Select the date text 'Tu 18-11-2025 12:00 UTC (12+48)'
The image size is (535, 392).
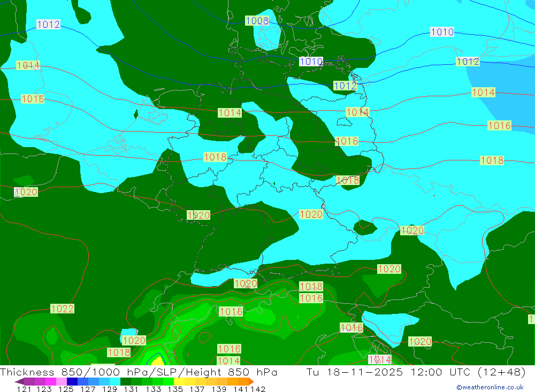click(x=416, y=372)
